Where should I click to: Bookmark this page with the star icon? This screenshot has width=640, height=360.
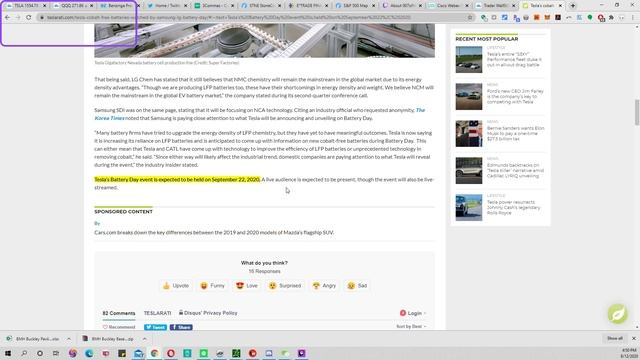click(x=470, y=18)
